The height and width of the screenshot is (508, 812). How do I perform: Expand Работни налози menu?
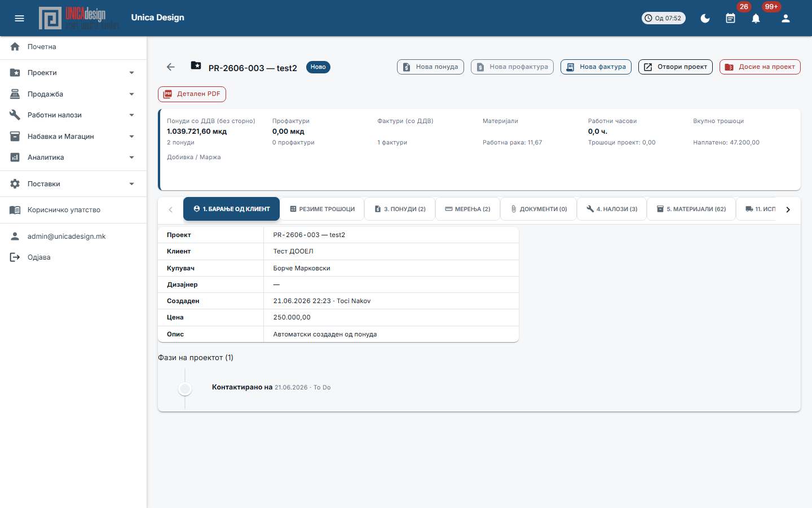(73, 115)
